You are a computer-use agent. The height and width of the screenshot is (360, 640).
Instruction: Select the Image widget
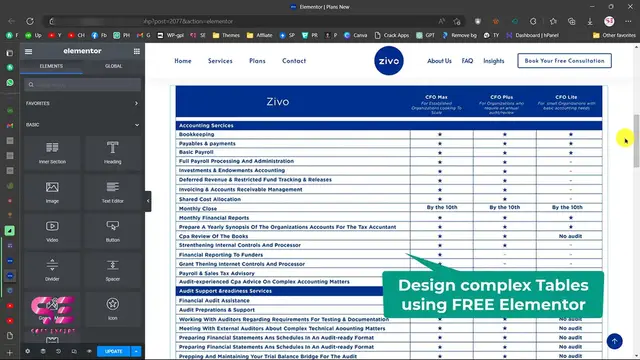52,192
